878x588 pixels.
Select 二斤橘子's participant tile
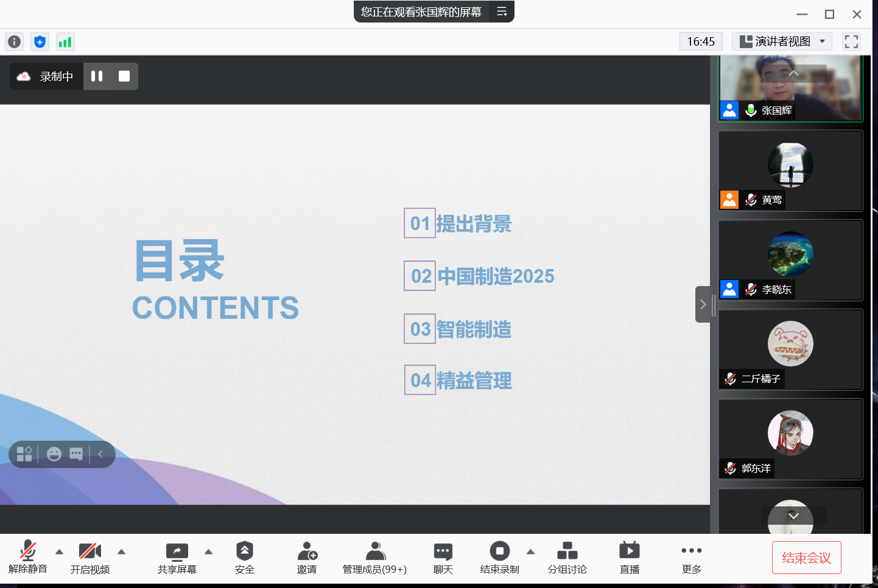[x=790, y=349]
